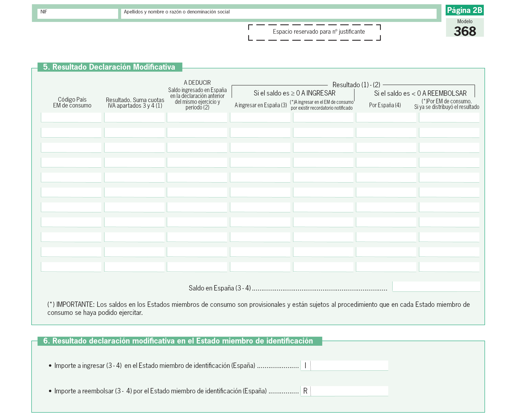Click the Resultado. Suma cuotas IVA header

(x=135, y=103)
